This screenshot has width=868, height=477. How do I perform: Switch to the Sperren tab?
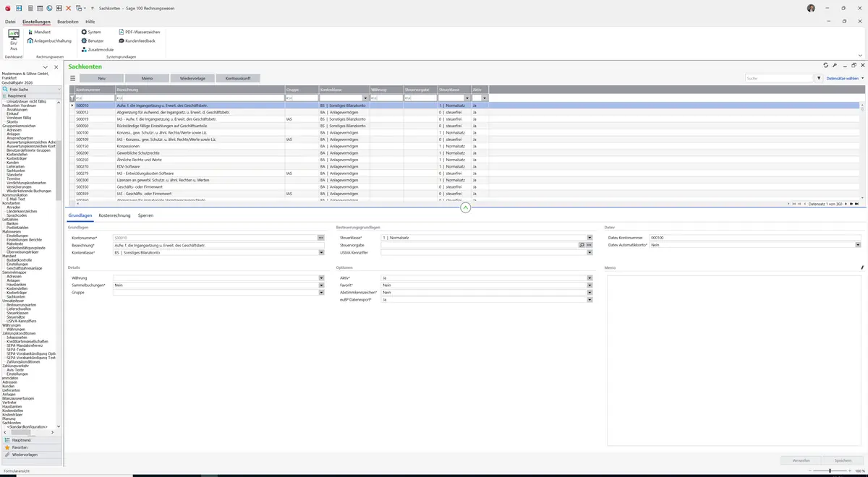[x=145, y=215]
